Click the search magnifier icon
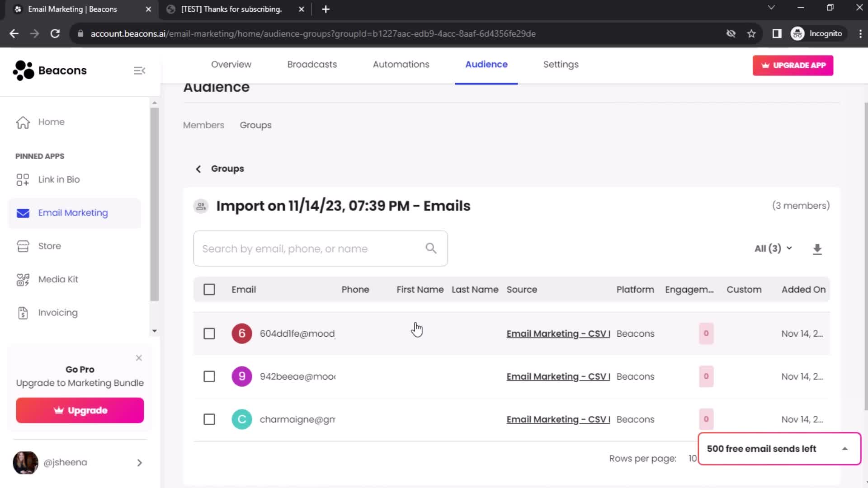This screenshot has height=488, width=868. (431, 248)
